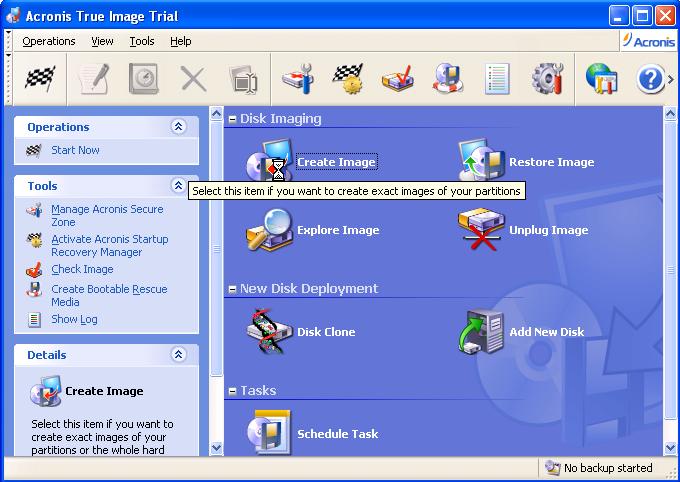Open the Operations menu
This screenshot has width=680, height=482.
tap(49, 41)
